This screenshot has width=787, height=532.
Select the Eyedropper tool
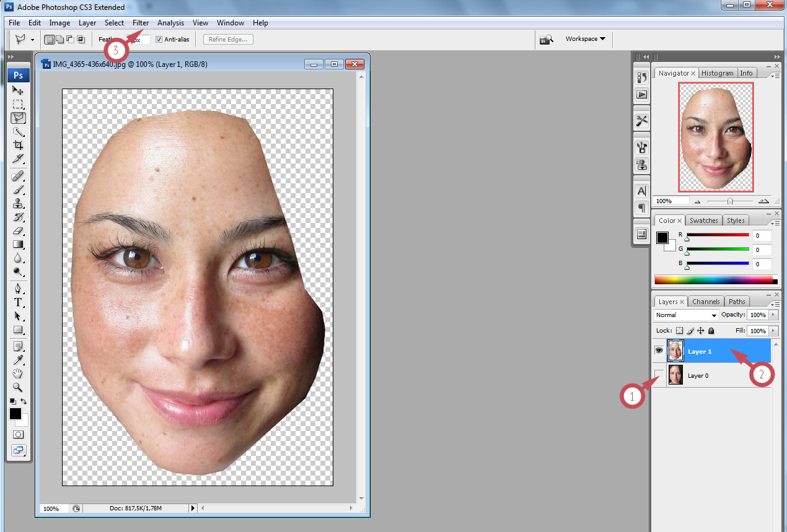click(18, 360)
